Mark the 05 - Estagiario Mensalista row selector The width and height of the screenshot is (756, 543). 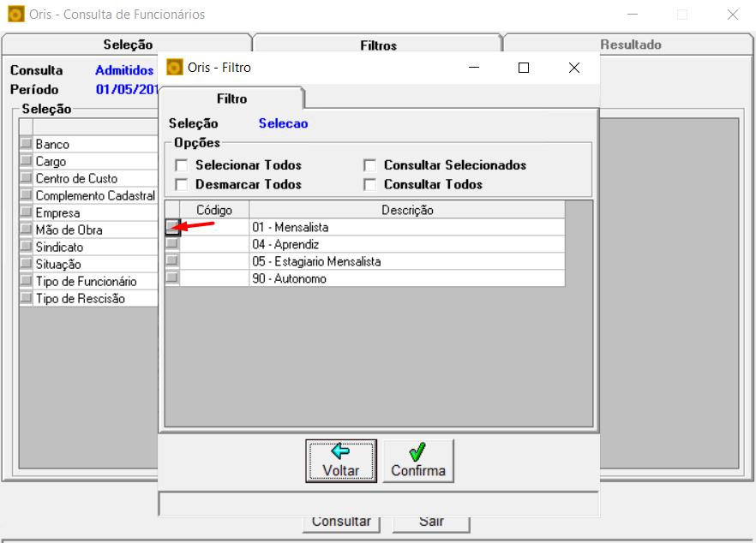tap(172, 261)
